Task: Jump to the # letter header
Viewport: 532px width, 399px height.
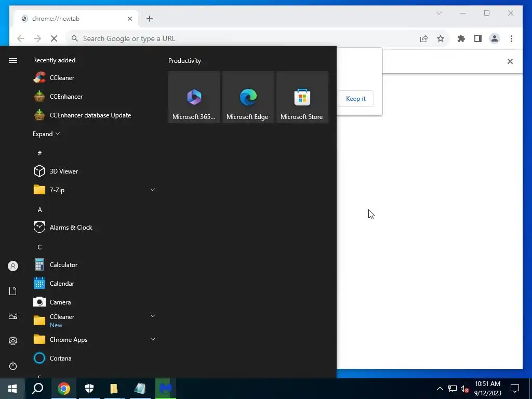Action: click(39, 153)
